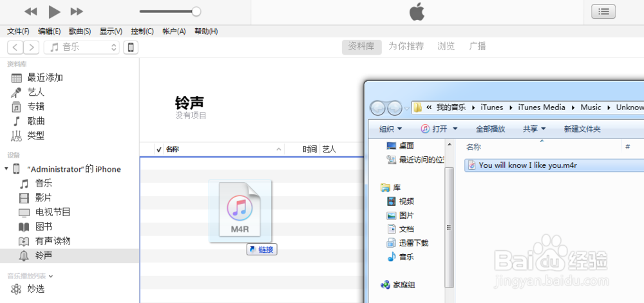Select 文档 library in Explorer

(401, 229)
